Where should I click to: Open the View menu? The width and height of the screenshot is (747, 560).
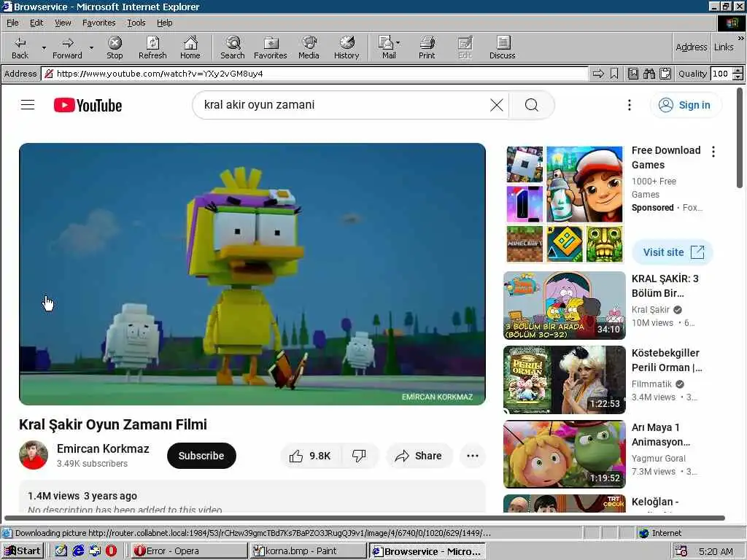click(x=63, y=23)
